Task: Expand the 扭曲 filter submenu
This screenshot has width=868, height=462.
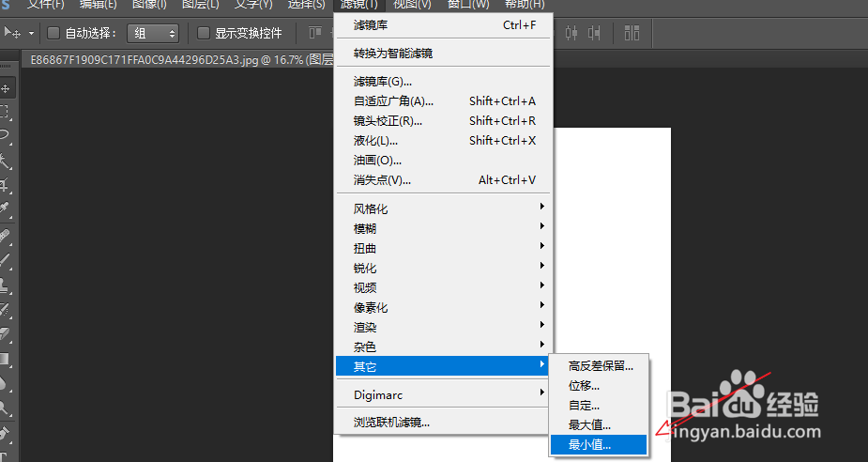Action: tap(442, 248)
